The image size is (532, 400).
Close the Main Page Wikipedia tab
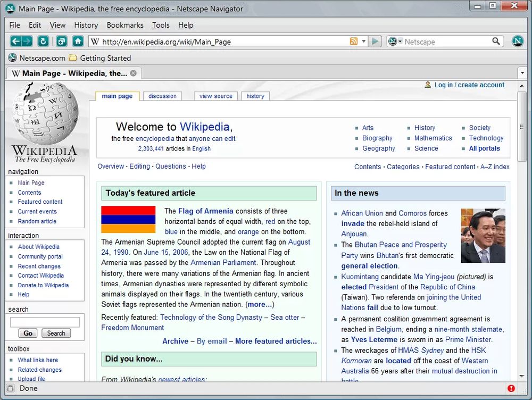(x=134, y=73)
